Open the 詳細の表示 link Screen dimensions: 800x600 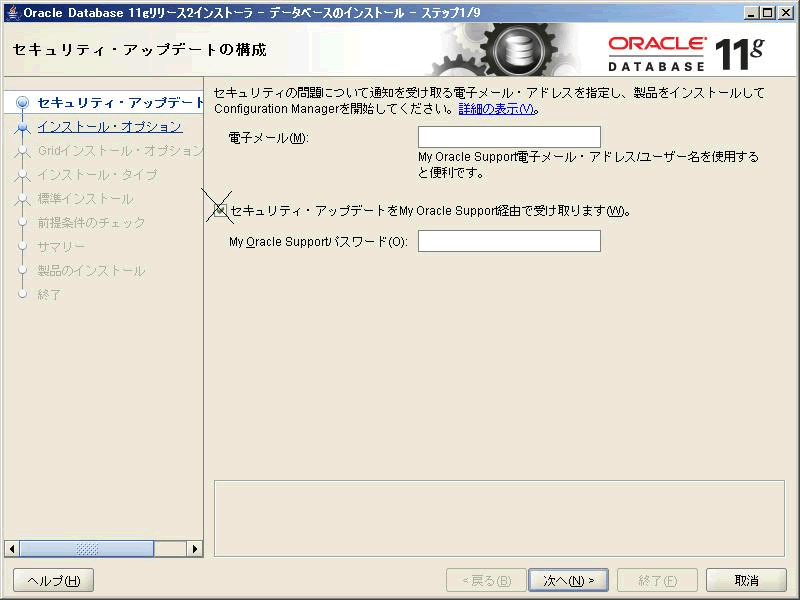point(497,109)
